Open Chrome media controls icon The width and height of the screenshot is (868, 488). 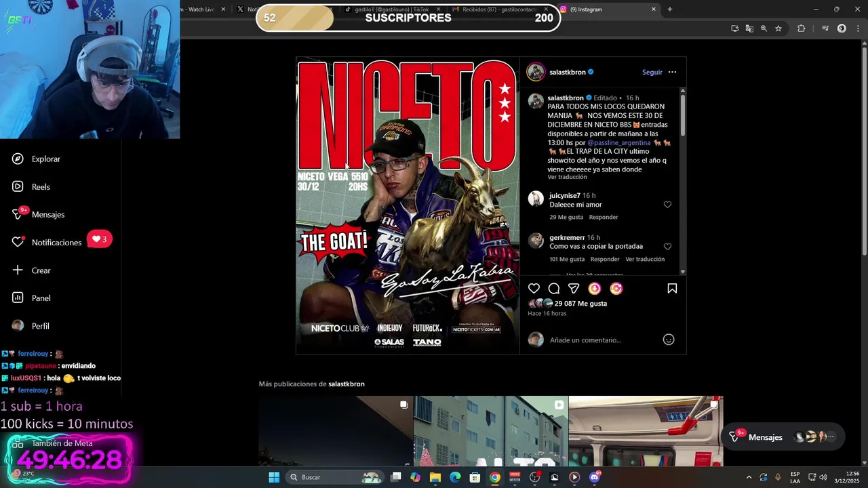(825, 28)
